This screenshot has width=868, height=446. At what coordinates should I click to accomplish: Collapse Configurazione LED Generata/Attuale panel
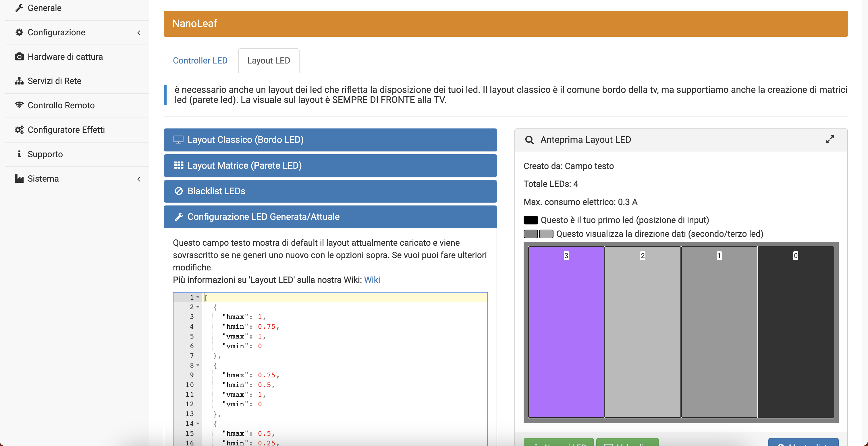[330, 217]
